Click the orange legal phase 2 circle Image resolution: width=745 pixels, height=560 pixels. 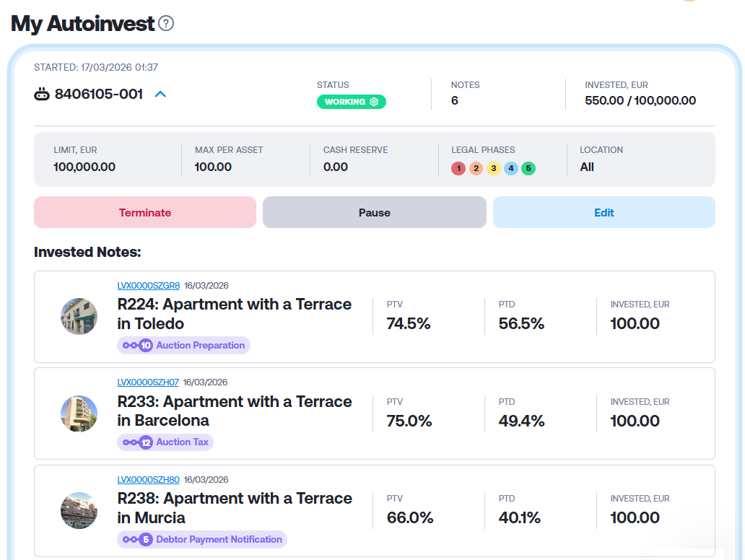pyautogui.click(x=475, y=168)
